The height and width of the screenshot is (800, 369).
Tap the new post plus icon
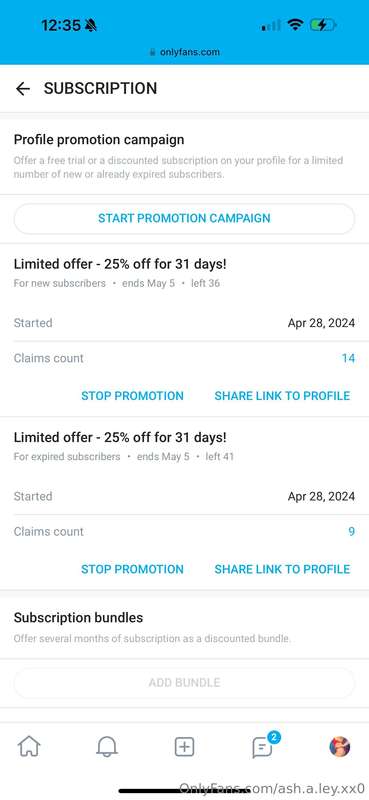(x=184, y=747)
